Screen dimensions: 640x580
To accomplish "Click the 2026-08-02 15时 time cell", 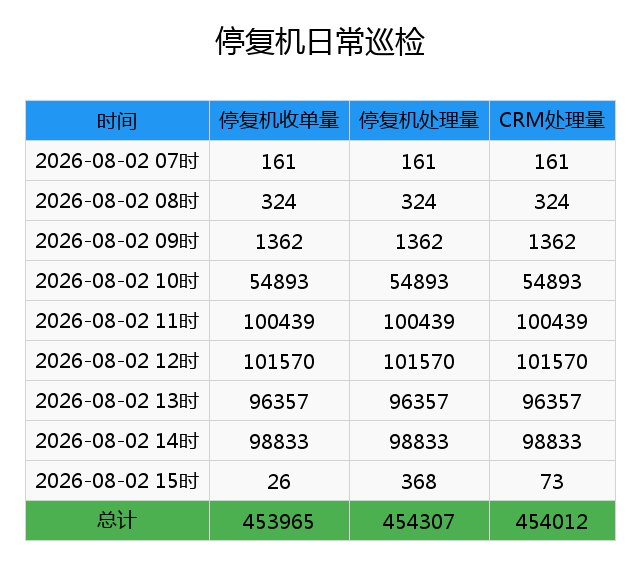I will (x=117, y=481).
